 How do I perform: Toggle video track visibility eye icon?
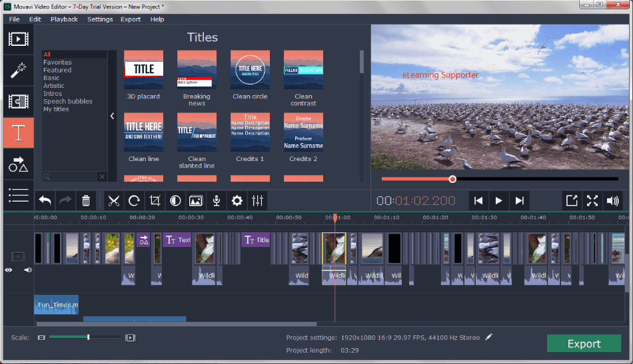[9, 270]
